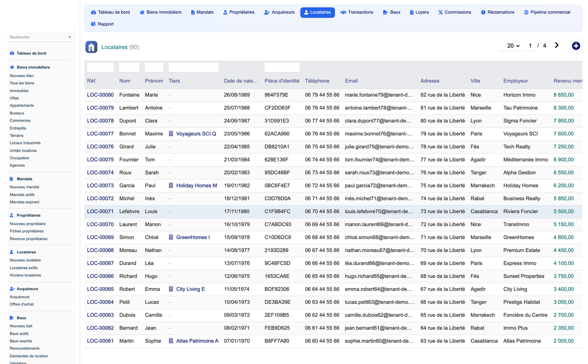Screen dimensions: 588x364
Task: Open tenant record LOC-00077
Action: [101, 134]
